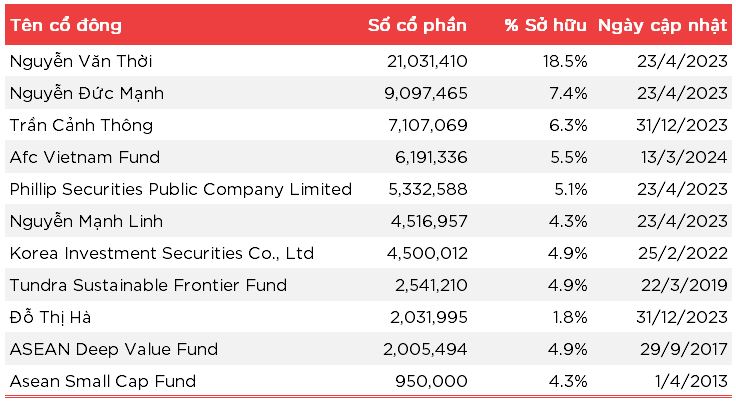Open the Afc Vietnam Fund entry
Viewport: 736px width, 402px height.
pyautogui.click(x=84, y=157)
